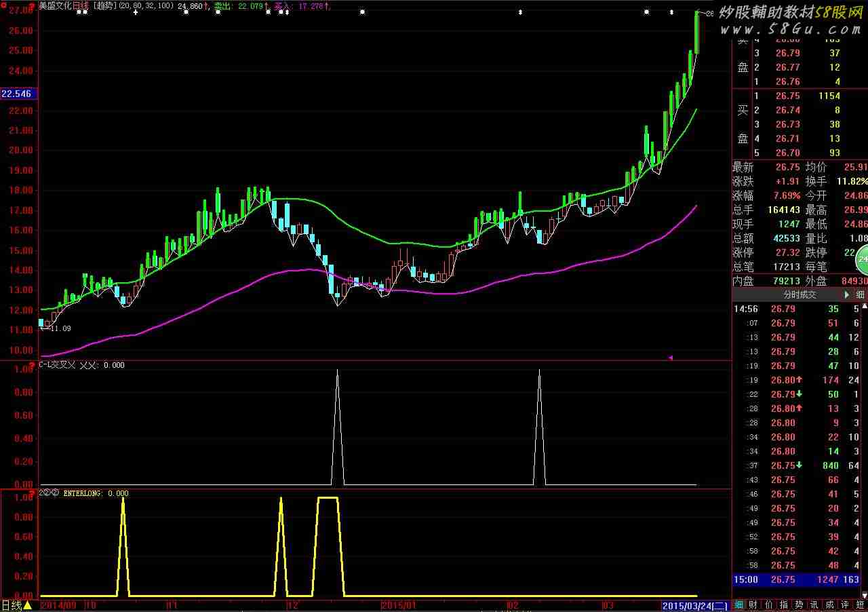Screen dimensions: 868x612
Task: Click the 换手 11.82% value
Action: pyautogui.click(x=852, y=181)
